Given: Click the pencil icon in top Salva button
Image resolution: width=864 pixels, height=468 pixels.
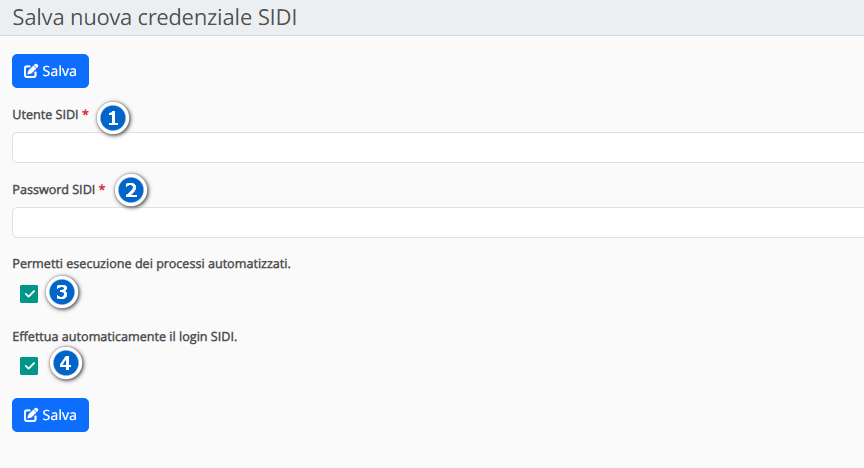Looking at the screenshot, I should 31,71.
